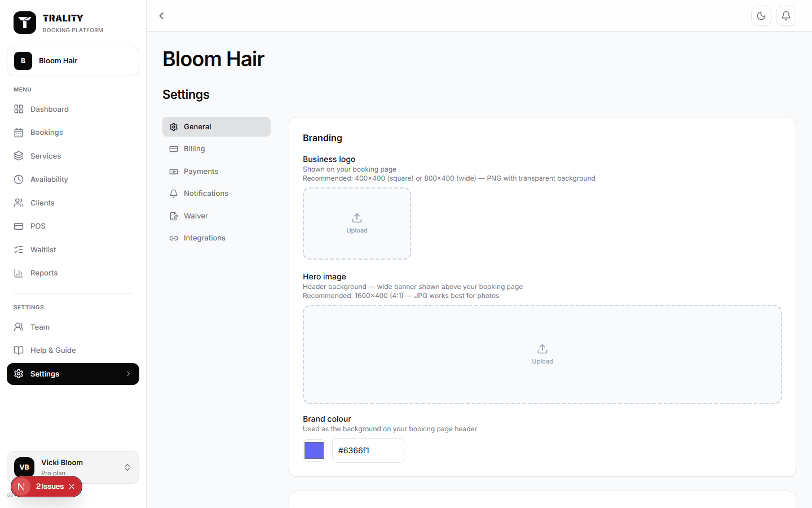Go to Availability page
The image size is (812, 508).
click(x=73, y=179)
